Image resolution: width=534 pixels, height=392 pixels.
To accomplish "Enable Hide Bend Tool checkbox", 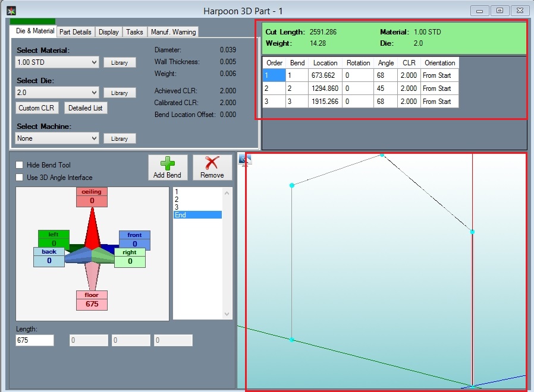I will (20, 165).
